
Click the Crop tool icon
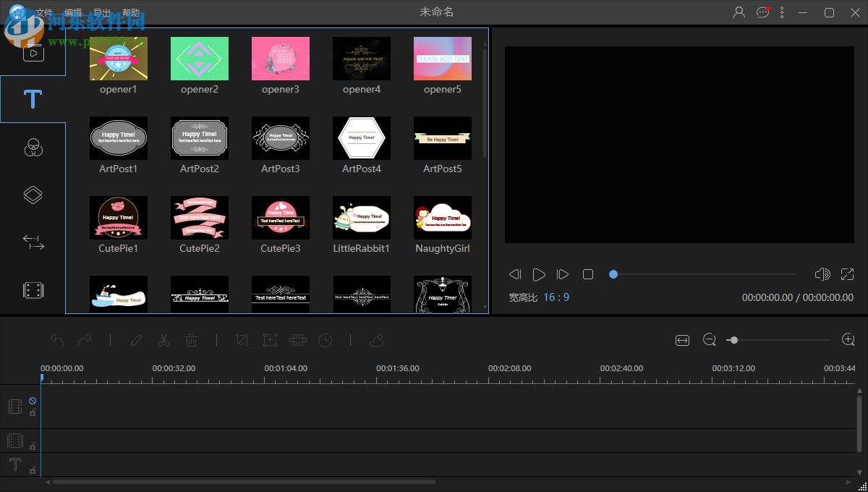[242, 340]
